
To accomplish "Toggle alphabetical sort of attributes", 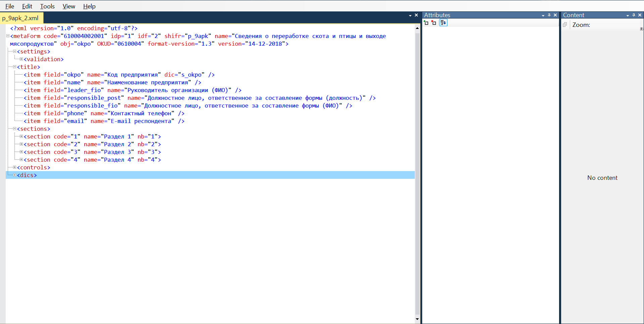I will [443, 23].
